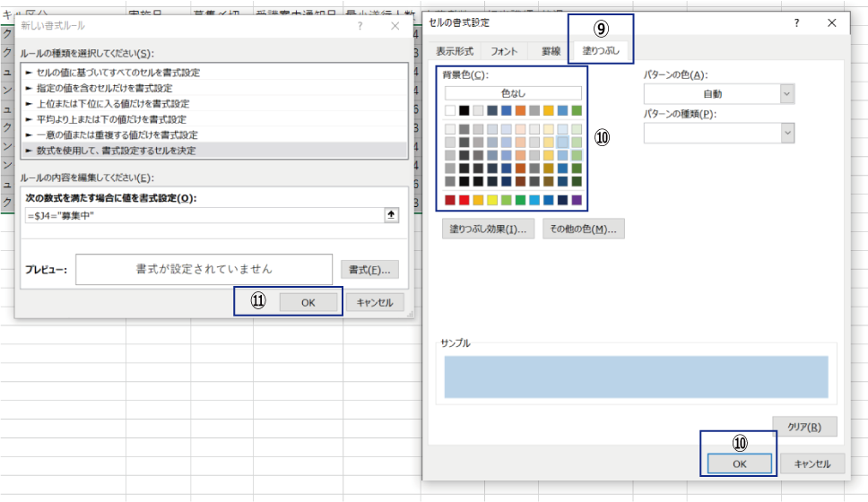Viewport: 868px width, 502px height.
Task: Select the black swatch in the top color row
Action: tap(464, 110)
